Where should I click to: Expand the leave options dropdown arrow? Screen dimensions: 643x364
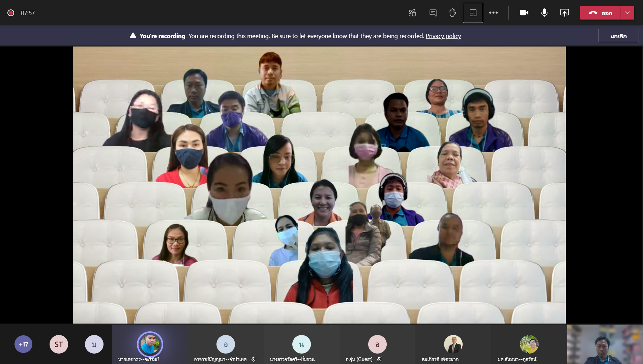(x=627, y=13)
